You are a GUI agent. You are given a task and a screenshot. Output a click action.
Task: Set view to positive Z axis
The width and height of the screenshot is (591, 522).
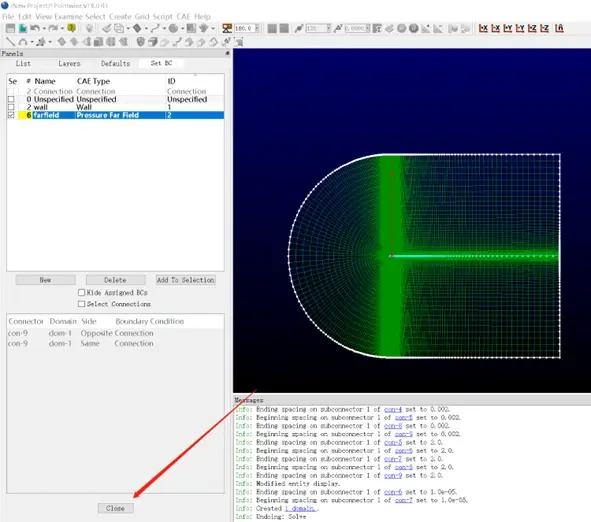click(x=532, y=28)
